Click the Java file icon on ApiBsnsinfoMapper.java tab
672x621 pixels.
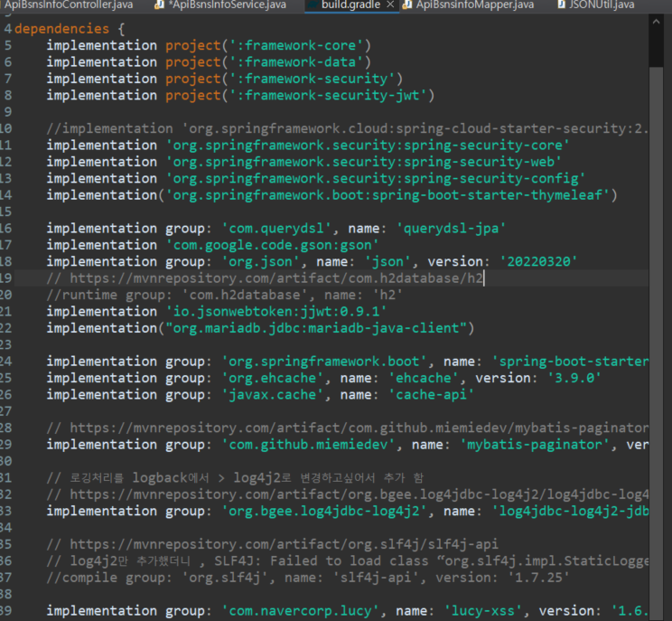(407, 5)
